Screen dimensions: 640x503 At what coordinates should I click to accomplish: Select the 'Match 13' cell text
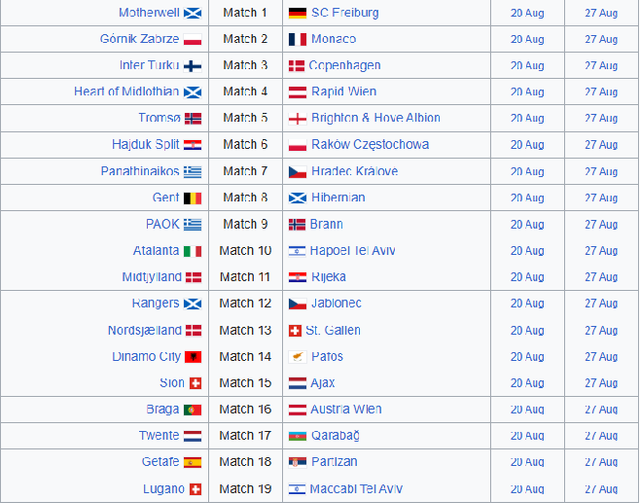(x=245, y=330)
